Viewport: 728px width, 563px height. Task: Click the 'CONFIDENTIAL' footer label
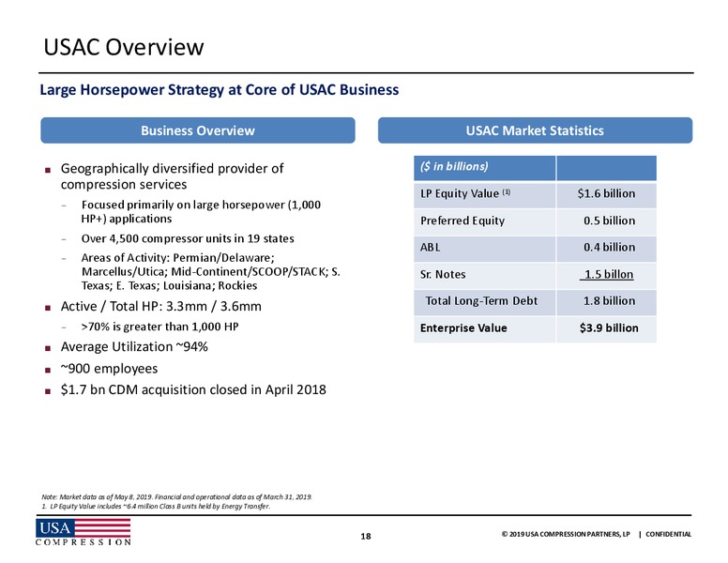668,534
